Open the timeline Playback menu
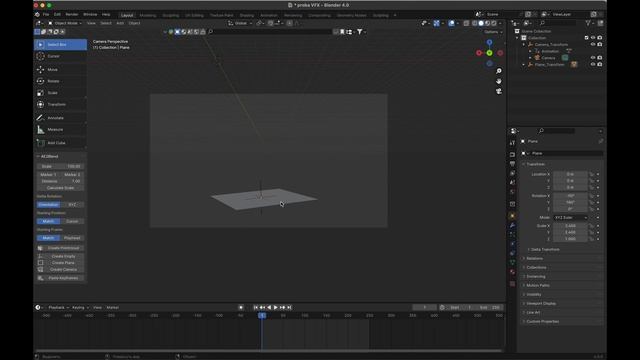This screenshot has width=640, height=360. (58, 307)
